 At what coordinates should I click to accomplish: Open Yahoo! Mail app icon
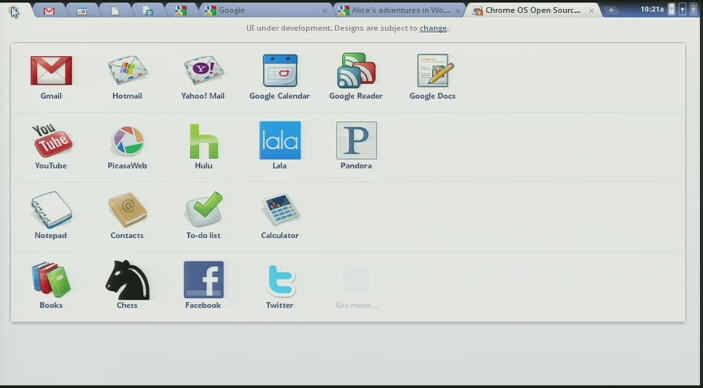pyautogui.click(x=204, y=70)
